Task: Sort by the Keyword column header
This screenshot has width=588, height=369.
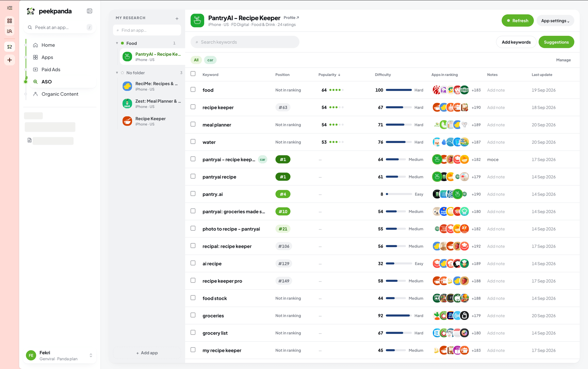Action: (x=210, y=75)
